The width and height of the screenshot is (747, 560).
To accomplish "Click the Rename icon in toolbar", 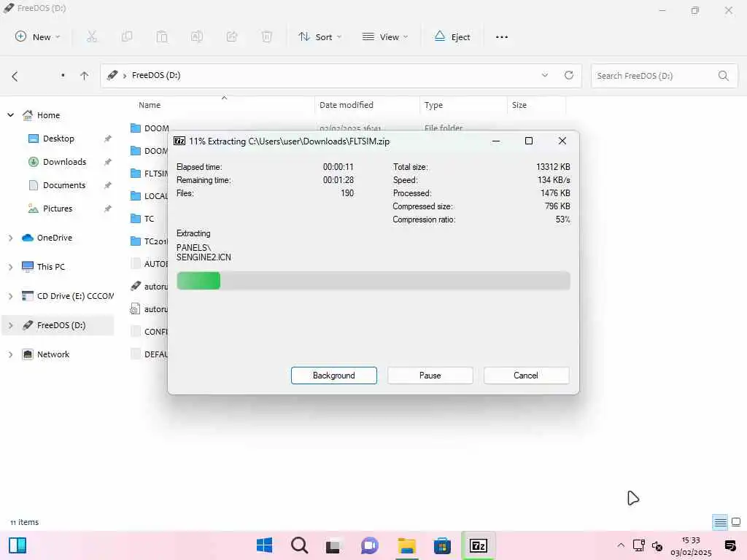I will pyautogui.click(x=197, y=36).
